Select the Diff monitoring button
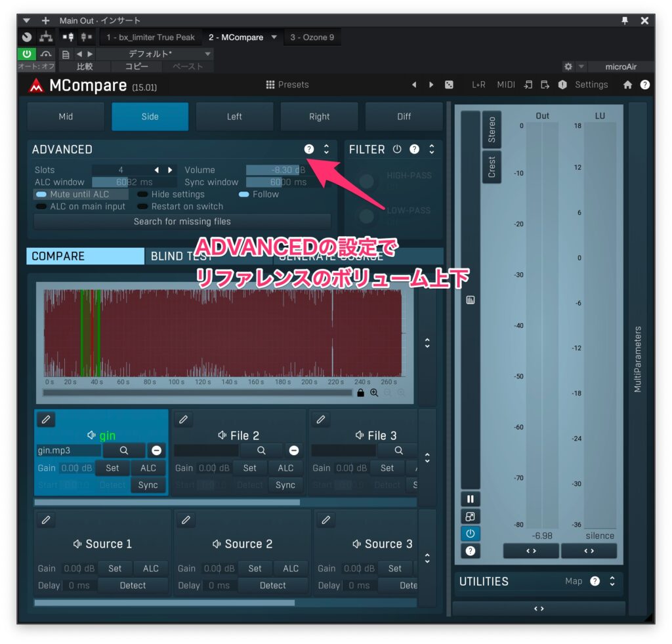The height and width of the screenshot is (644, 672). [404, 117]
